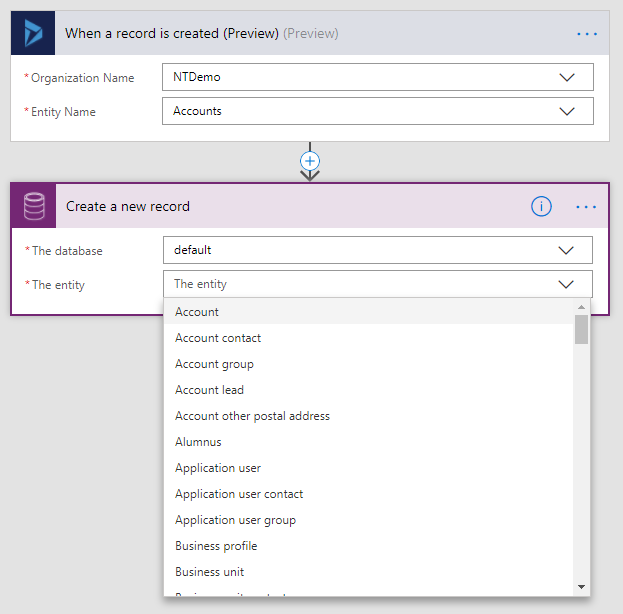Choose Account contact entity

tap(218, 338)
